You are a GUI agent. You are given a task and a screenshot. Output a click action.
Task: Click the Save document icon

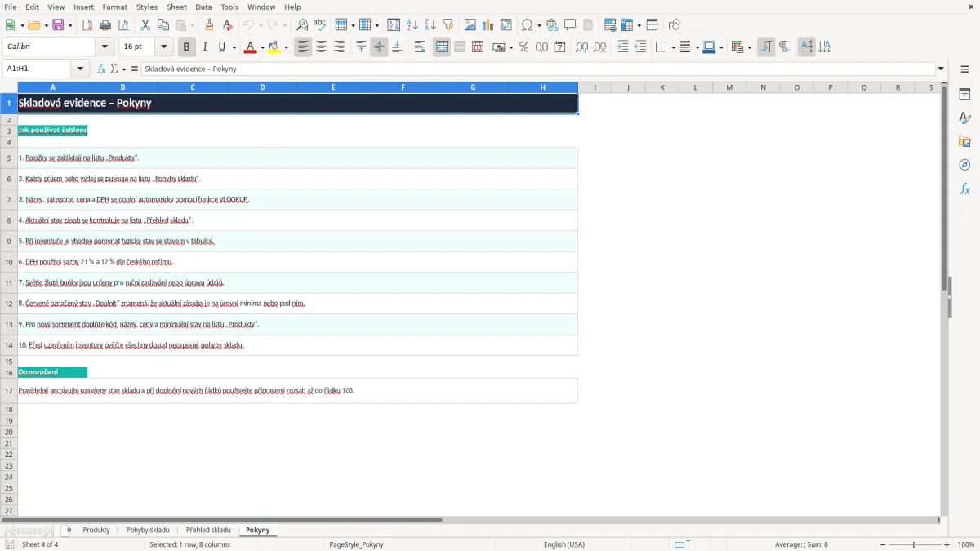click(x=58, y=25)
